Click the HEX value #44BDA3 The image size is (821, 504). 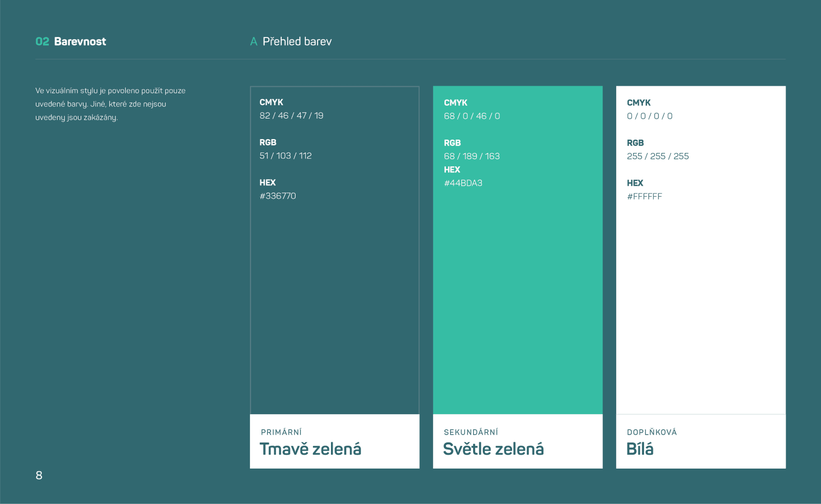tap(463, 183)
